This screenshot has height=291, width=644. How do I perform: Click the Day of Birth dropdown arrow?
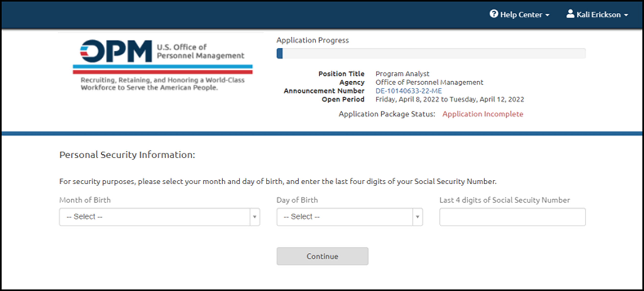pos(417,217)
